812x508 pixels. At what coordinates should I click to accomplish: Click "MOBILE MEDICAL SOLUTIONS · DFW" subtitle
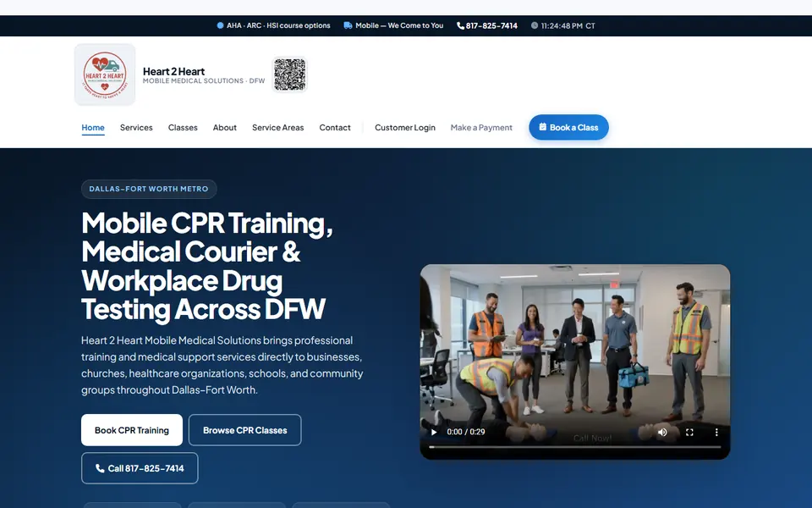[x=204, y=81]
